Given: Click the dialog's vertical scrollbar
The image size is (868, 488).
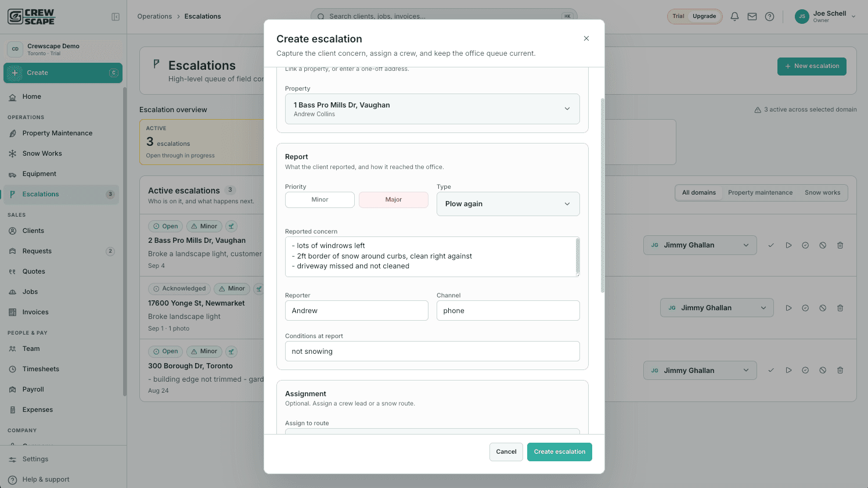Looking at the screenshot, I should tap(603, 195).
